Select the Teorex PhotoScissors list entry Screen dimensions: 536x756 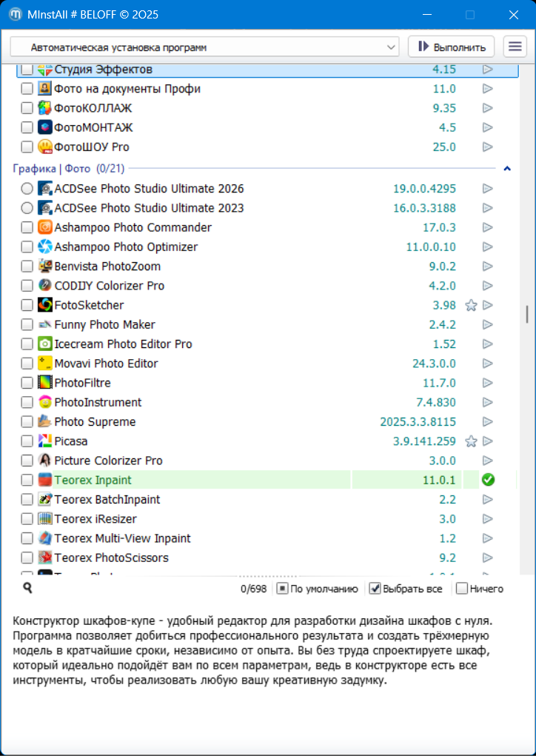[111, 558]
